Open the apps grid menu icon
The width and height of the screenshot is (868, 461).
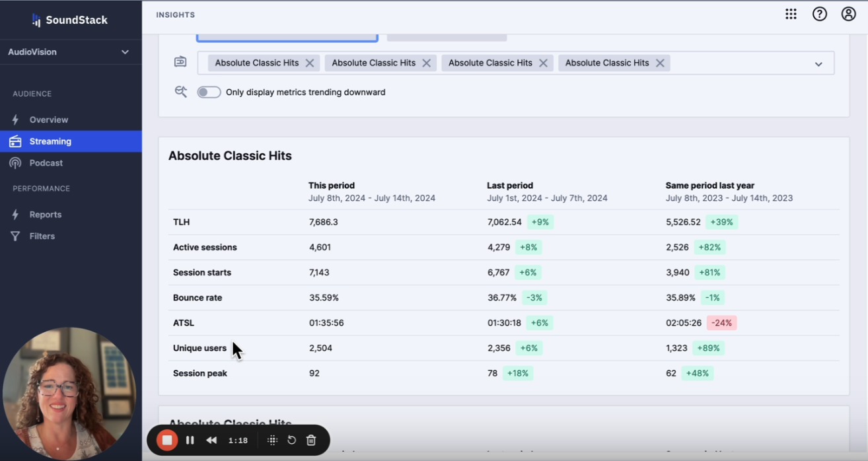(x=791, y=14)
